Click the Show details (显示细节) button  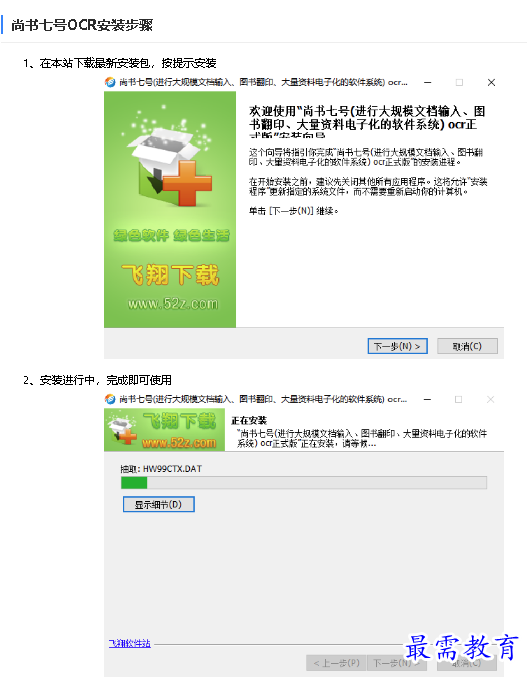coord(158,504)
